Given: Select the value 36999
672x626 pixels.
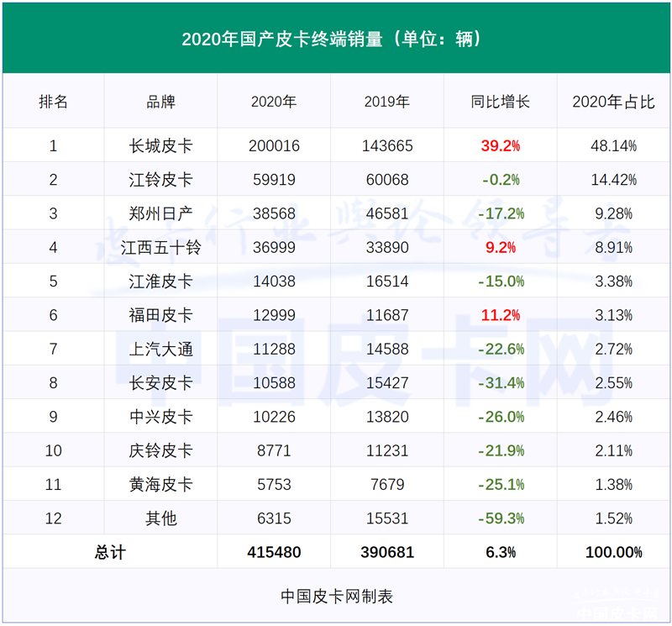Looking at the screenshot, I should (274, 247).
